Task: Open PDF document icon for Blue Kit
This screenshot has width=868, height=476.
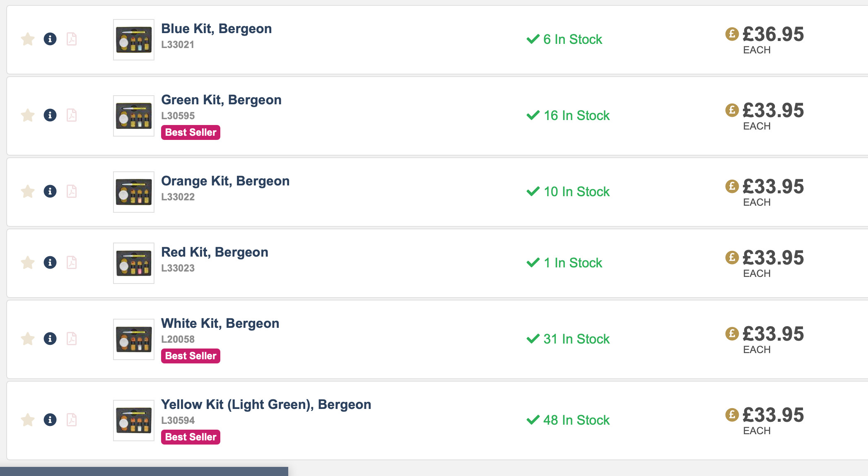Action: click(x=72, y=39)
